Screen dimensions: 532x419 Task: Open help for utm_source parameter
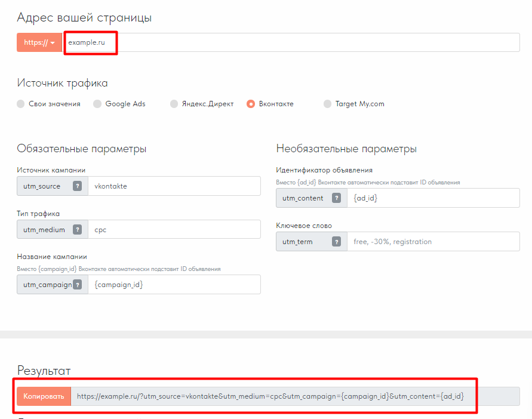[77, 186]
